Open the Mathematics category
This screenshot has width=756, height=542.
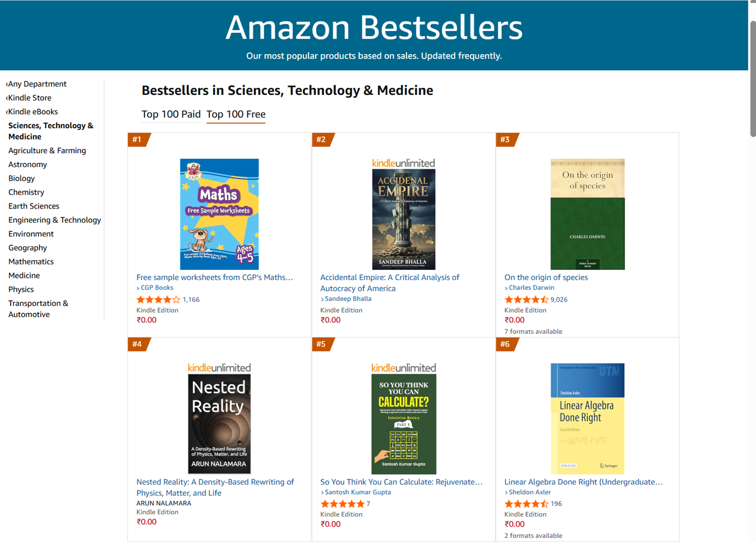click(31, 262)
